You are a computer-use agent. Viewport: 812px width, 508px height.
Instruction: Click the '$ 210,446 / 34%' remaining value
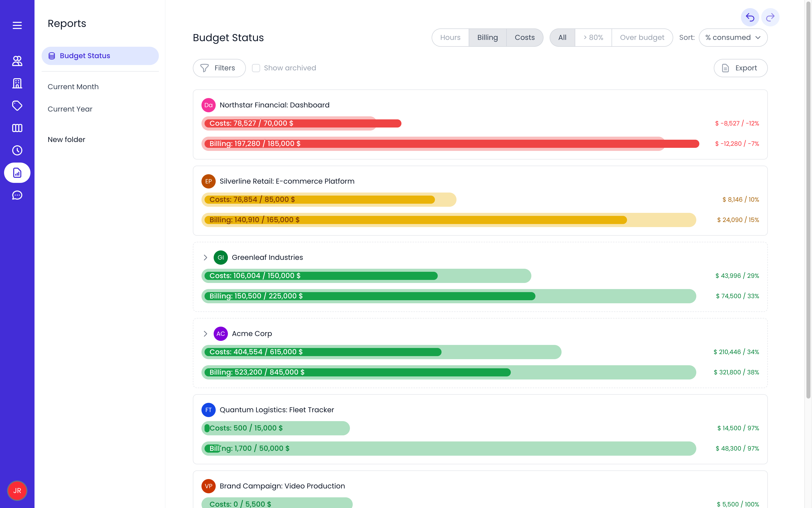pyautogui.click(x=736, y=352)
